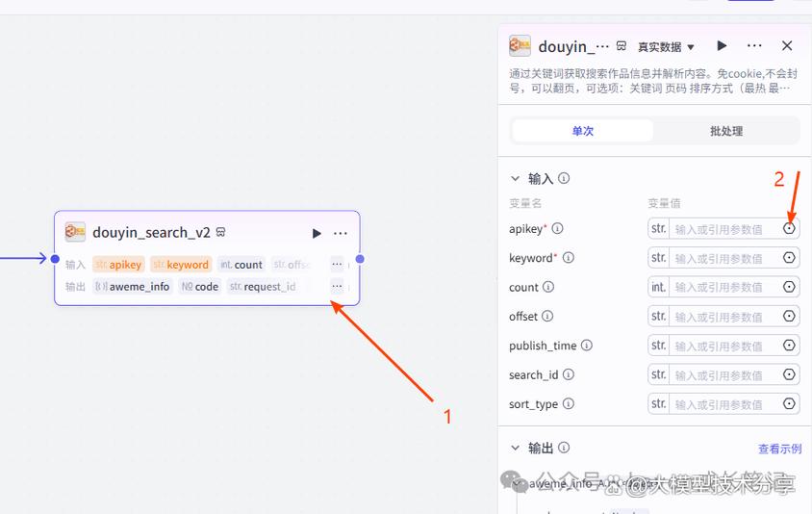Collapse the 输出 section
The image size is (812, 514).
point(515,448)
